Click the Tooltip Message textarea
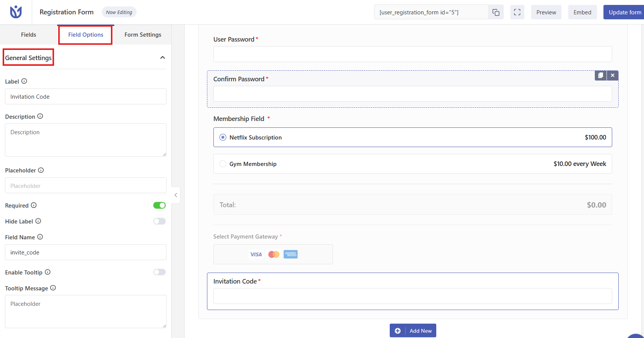 tap(86, 312)
